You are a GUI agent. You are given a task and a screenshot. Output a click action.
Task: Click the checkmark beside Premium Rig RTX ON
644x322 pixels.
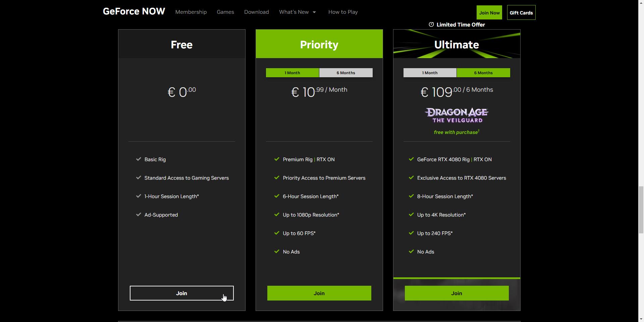pyautogui.click(x=277, y=159)
